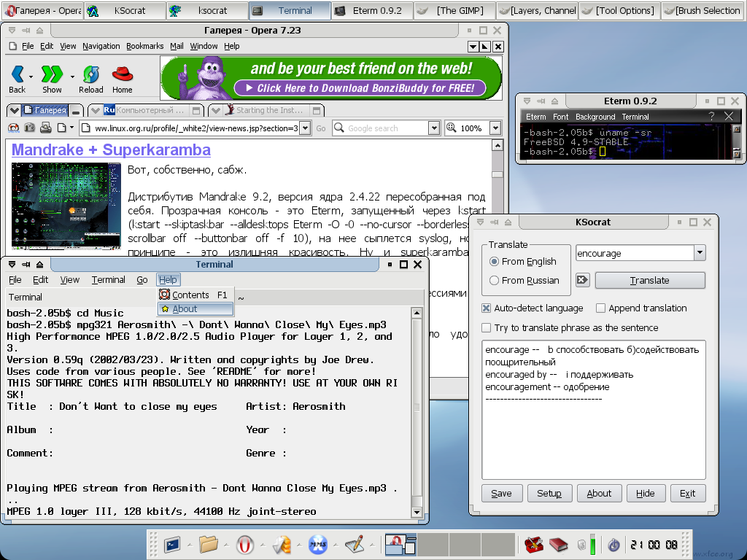Click the print icon in Opera address bar

coord(46,128)
